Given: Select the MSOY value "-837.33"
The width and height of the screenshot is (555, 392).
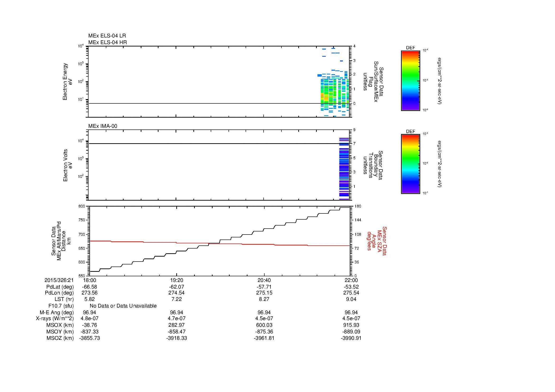Looking at the screenshot, I should tap(89, 332).
